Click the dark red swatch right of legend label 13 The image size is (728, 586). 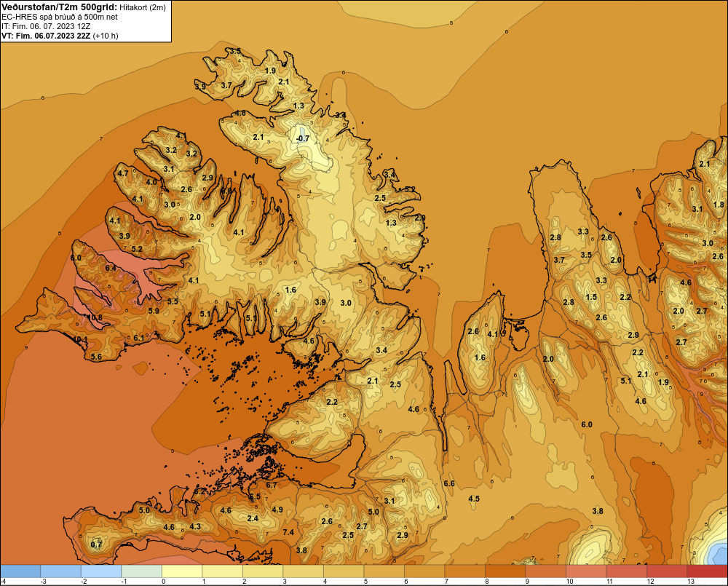[x=707, y=571]
